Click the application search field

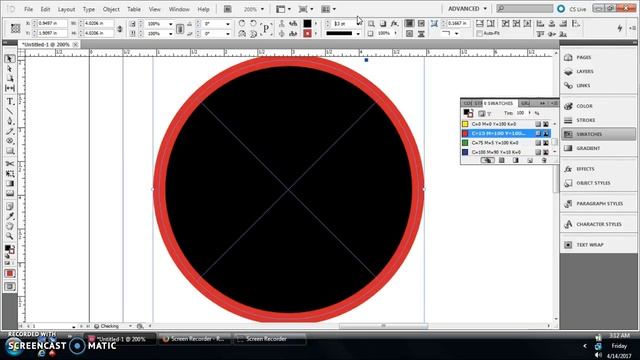click(x=525, y=9)
